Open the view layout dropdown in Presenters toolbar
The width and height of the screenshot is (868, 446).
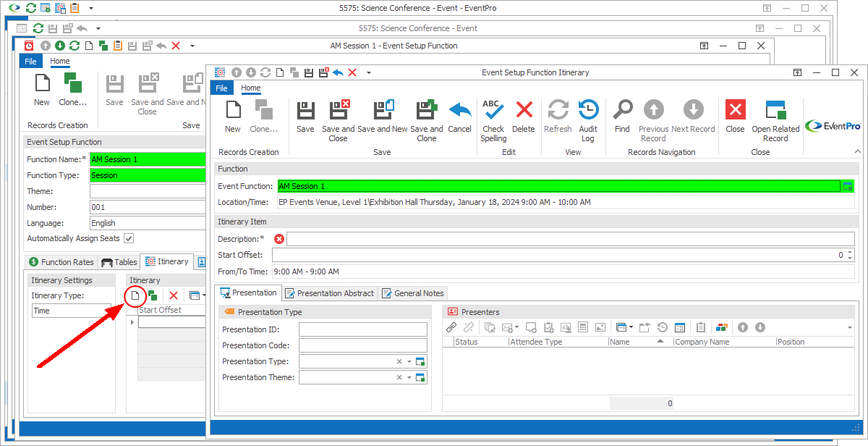coord(630,327)
